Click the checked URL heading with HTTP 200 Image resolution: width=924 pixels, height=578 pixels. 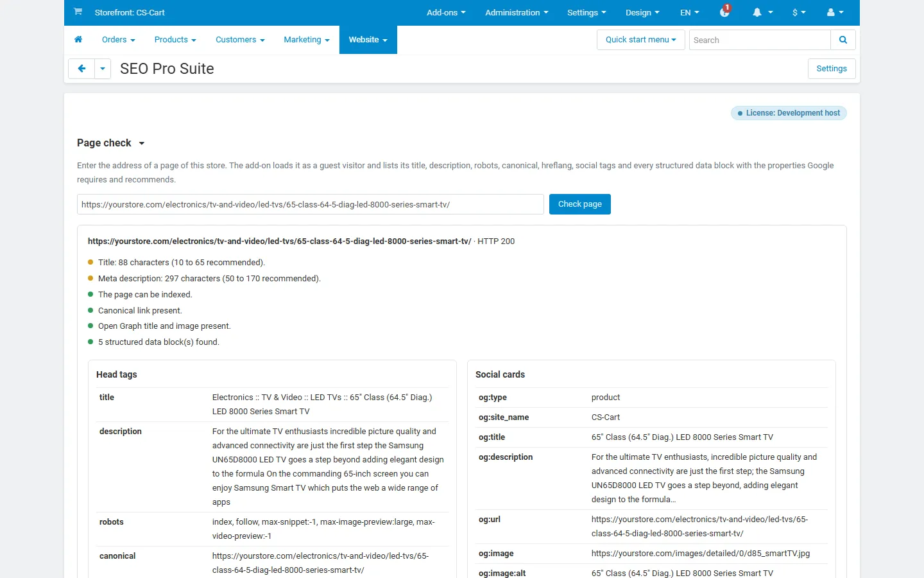click(302, 241)
